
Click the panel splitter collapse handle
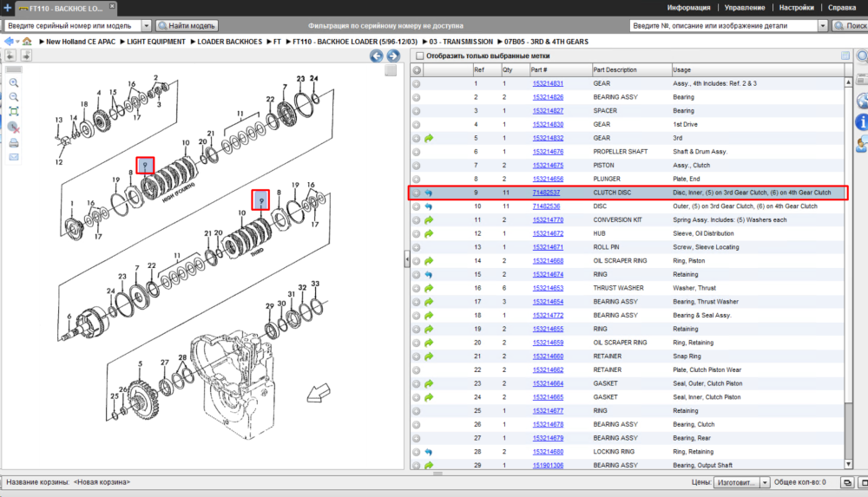(407, 259)
